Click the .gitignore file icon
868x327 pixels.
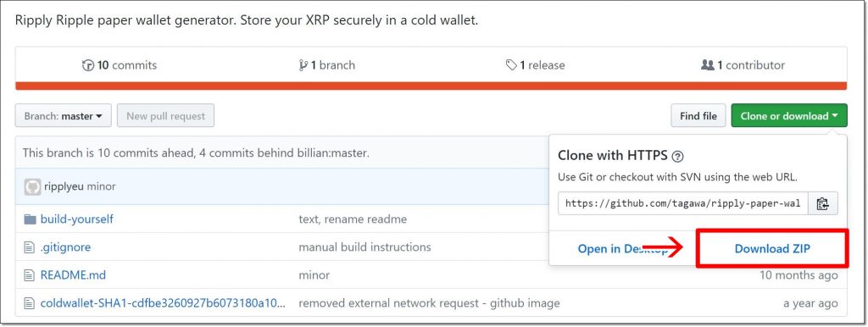pyautogui.click(x=30, y=247)
